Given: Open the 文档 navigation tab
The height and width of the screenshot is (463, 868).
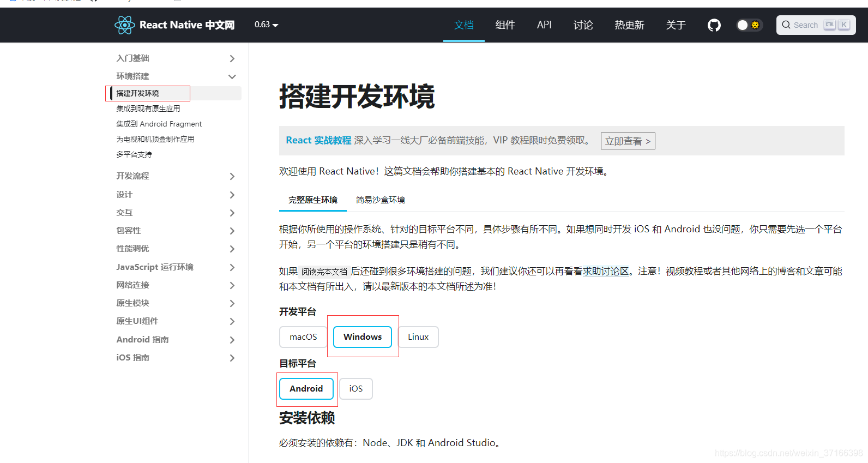Looking at the screenshot, I should 464,25.
